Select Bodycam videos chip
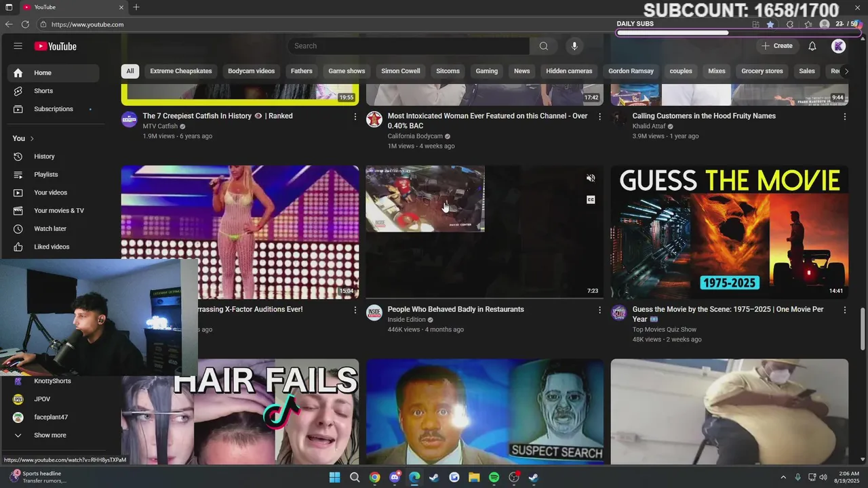This screenshot has height=488, width=868. 252,71
